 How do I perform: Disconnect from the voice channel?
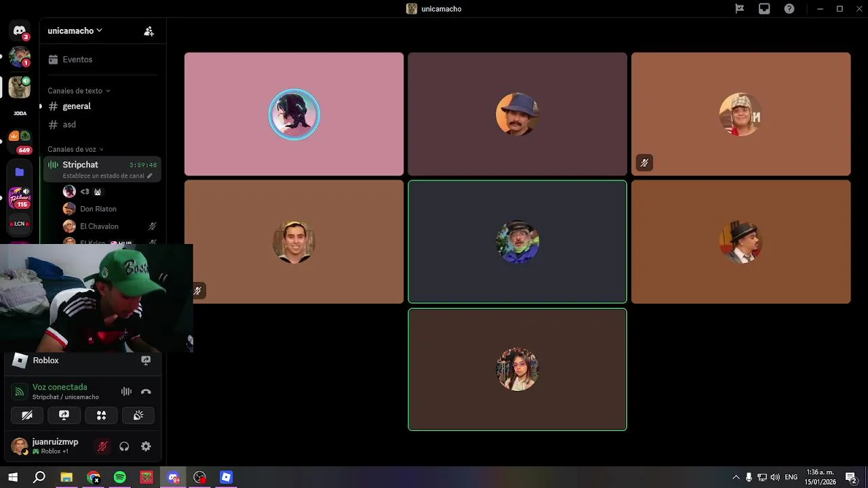tap(146, 391)
